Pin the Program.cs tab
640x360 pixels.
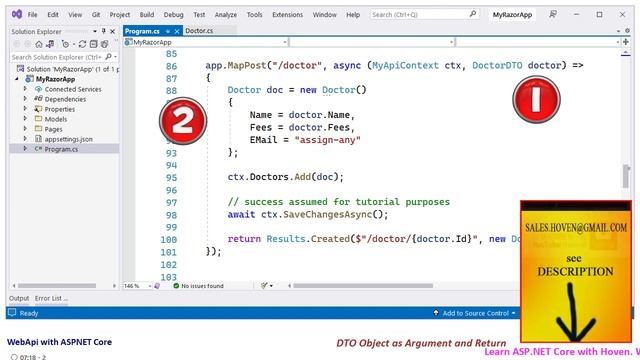coord(168,31)
